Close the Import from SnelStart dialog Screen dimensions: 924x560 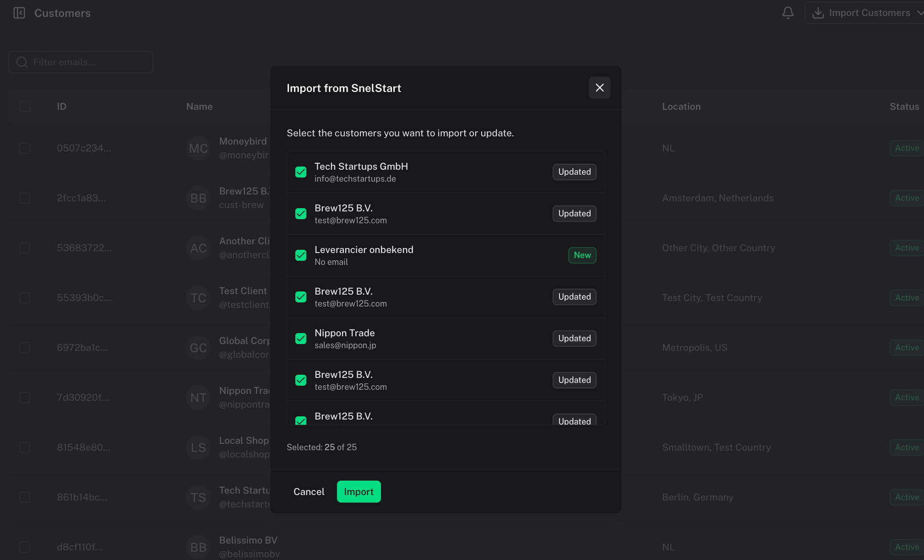[x=599, y=87]
